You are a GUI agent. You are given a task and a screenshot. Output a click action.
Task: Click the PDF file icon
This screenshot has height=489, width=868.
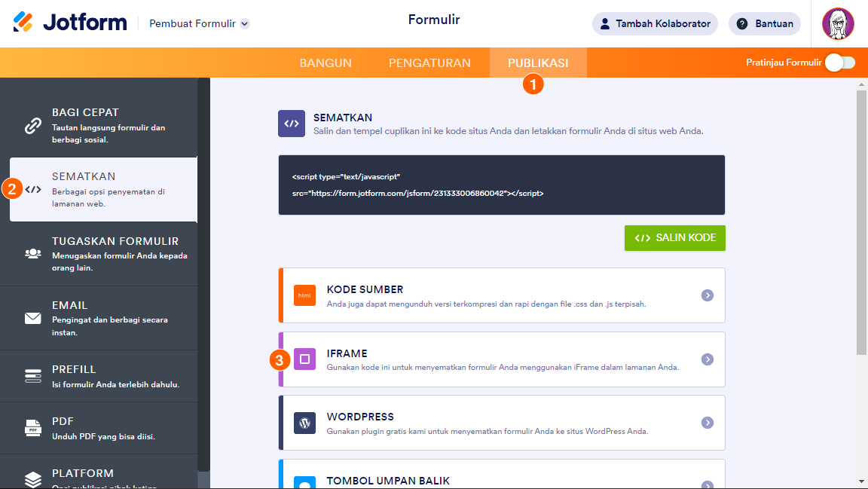pyautogui.click(x=32, y=427)
